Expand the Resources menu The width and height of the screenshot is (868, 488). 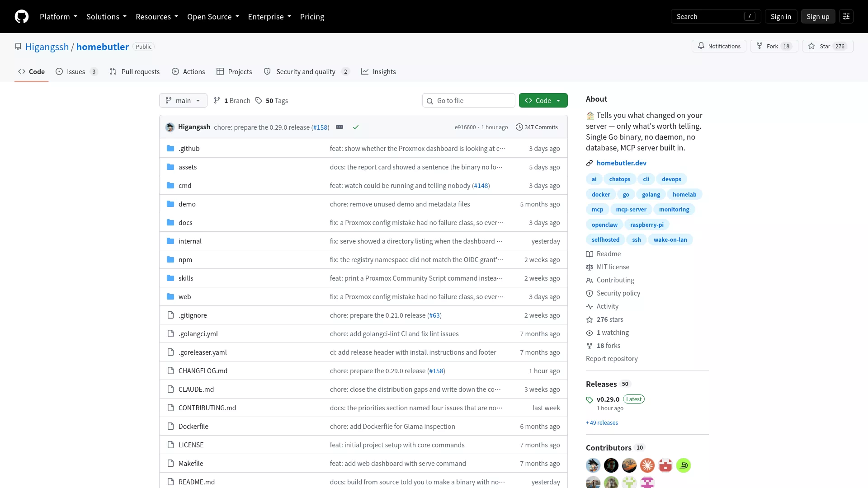tap(157, 17)
